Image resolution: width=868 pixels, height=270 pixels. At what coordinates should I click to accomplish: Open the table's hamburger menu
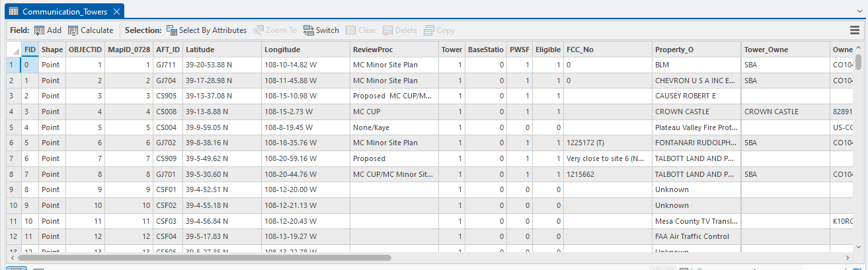pyautogui.click(x=855, y=30)
